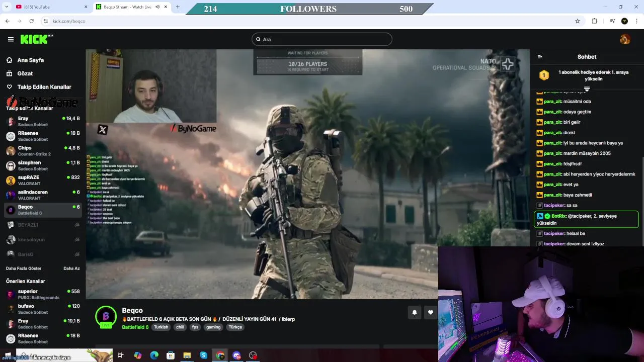Click the Battlefield 6 category link
Viewport: 644px width, 362px height.
click(135, 327)
